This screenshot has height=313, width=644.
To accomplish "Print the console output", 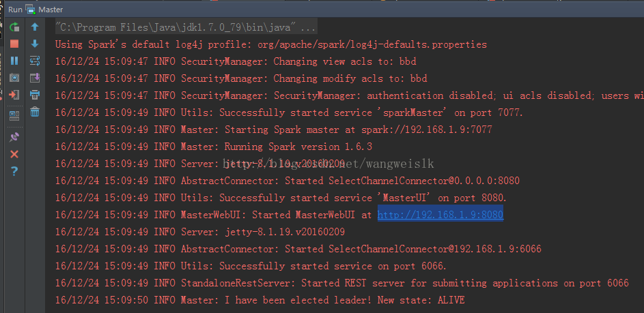I will pyautogui.click(x=34, y=95).
